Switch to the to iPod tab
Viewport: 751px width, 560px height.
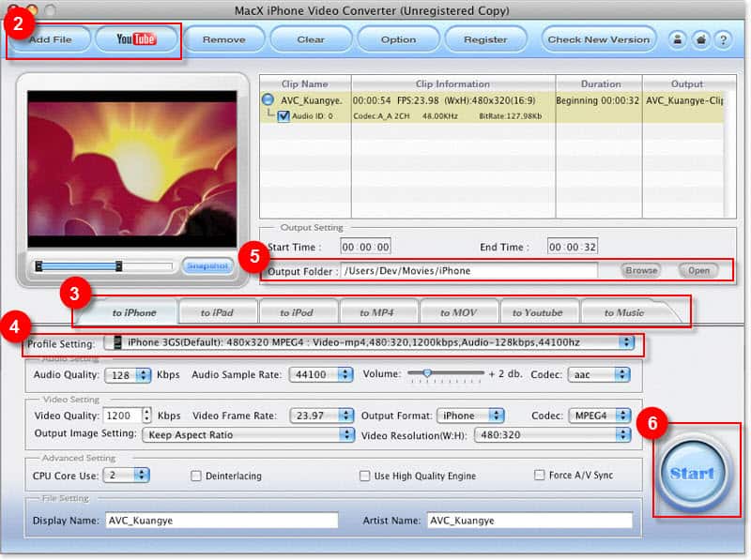pos(297,312)
